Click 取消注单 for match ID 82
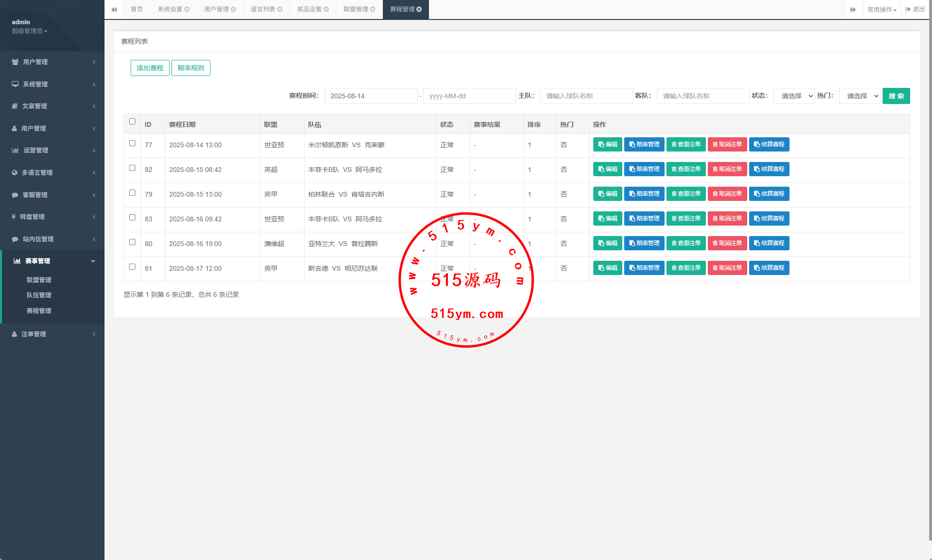The height and width of the screenshot is (560, 932). pyautogui.click(x=727, y=169)
